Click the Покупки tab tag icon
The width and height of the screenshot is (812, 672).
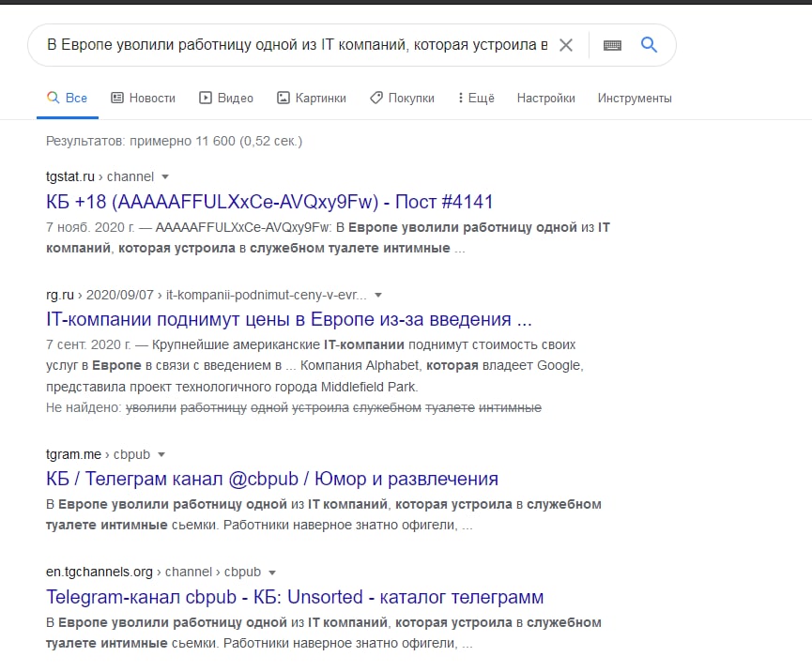[x=376, y=98]
